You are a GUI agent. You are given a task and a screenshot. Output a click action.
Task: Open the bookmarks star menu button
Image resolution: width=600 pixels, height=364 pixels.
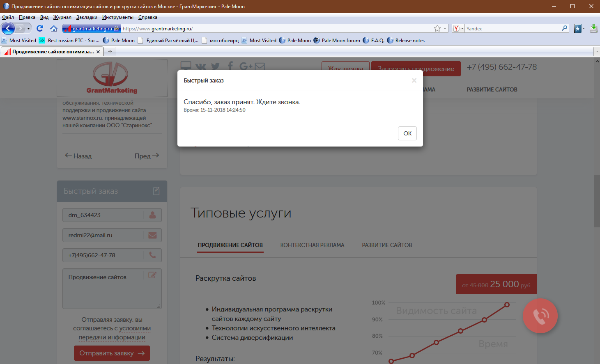pos(578,28)
